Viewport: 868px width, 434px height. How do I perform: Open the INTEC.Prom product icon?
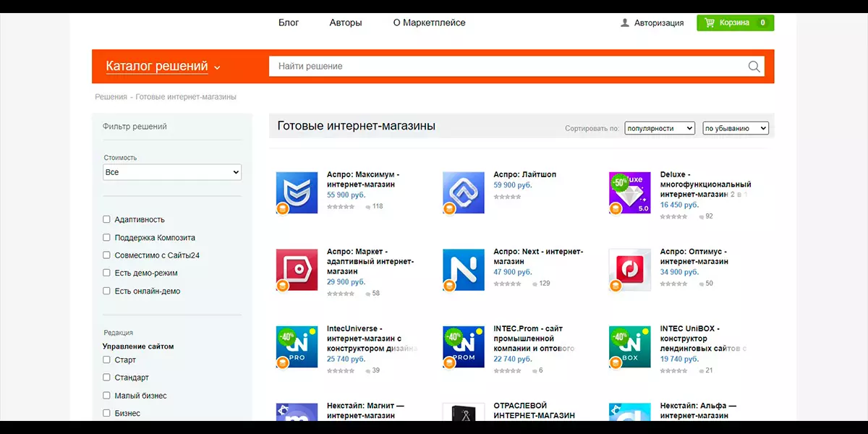464,346
